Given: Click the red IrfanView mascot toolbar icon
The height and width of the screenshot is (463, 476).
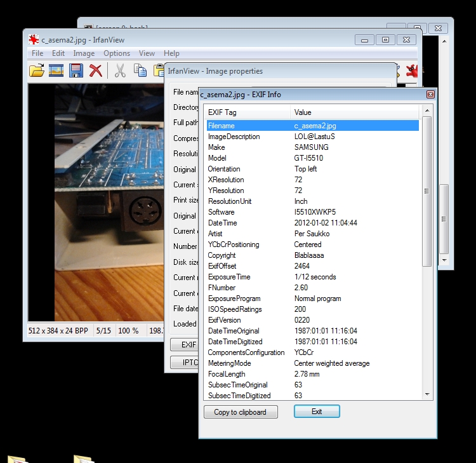Looking at the screenshot, I should tap(413, 70).
